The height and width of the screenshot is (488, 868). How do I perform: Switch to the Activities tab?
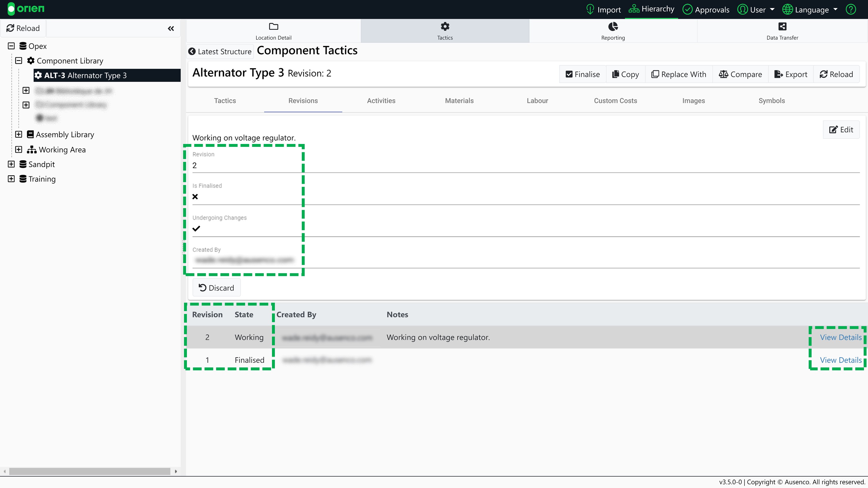pyautogui.click(x=381, y=101)
